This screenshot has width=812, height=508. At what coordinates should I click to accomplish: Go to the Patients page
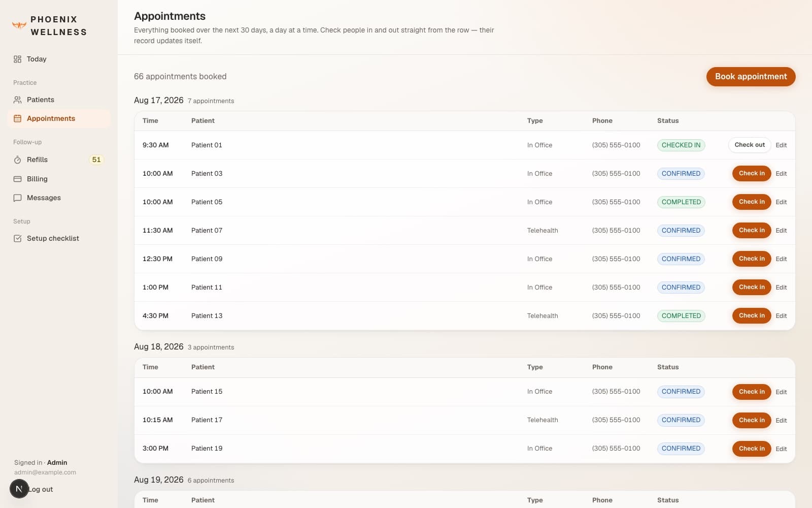coord(59,100)
